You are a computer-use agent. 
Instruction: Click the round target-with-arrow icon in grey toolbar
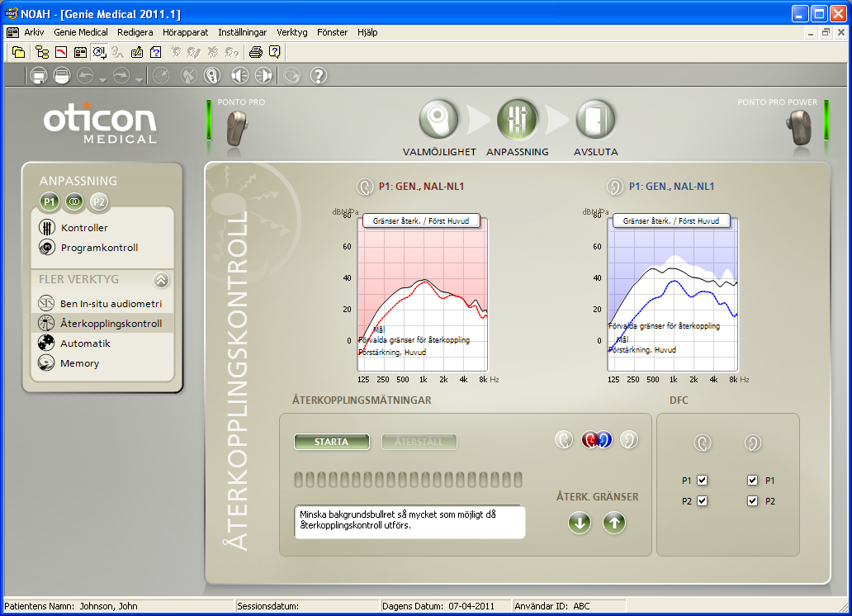pyautogui.click(x=161, y=76)
